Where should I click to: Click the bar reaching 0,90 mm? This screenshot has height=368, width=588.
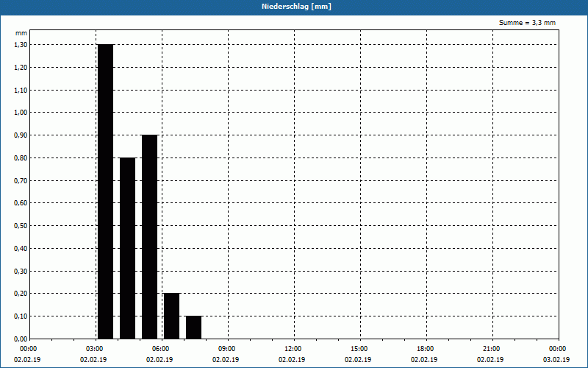tap(150, 237)
